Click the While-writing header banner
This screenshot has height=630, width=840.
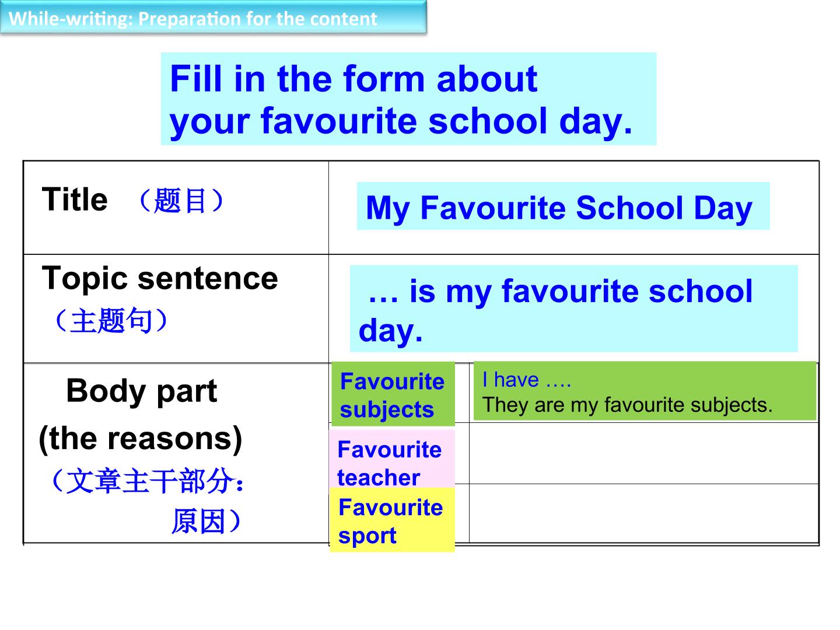click(x=213, y=17)
